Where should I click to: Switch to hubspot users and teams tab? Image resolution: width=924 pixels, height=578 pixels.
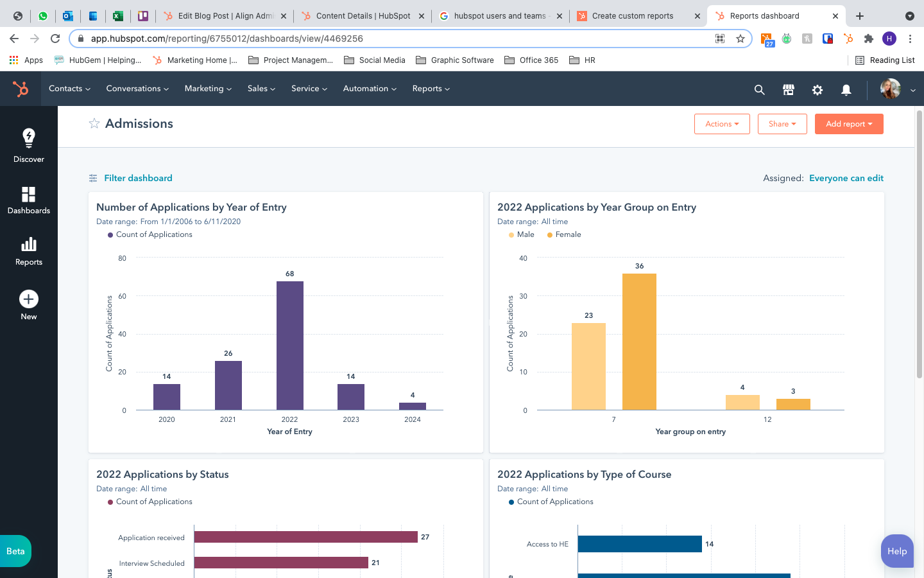click(501, 16)
